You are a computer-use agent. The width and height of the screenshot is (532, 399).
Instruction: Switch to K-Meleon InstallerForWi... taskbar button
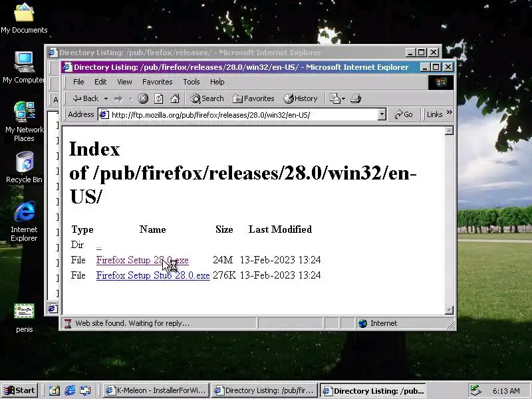pyautogui.click(x=156, y=390)
